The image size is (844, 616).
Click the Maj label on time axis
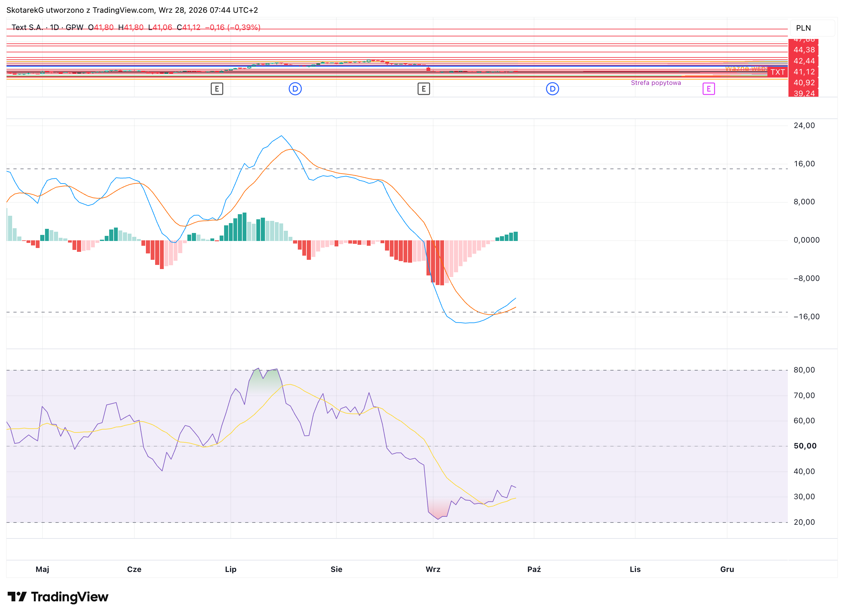coord(42,569)
